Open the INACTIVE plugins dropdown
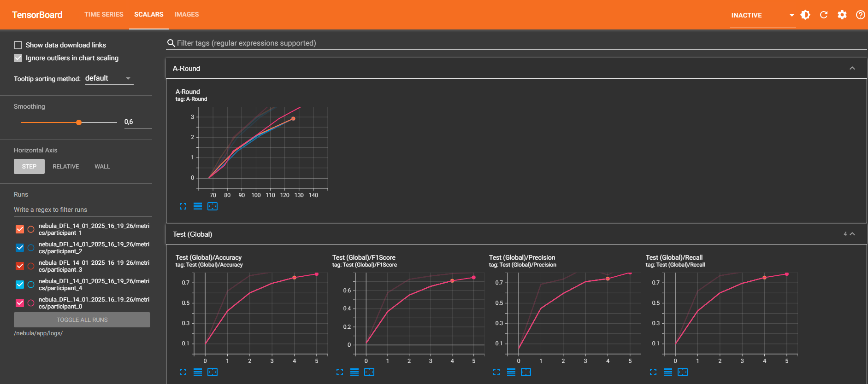 762,15
